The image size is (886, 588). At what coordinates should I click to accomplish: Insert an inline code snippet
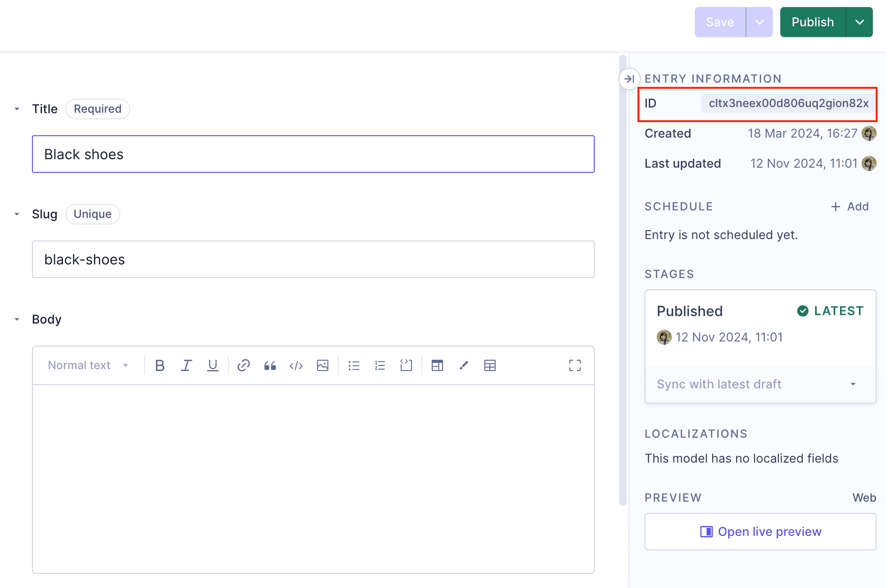pos(295,365)
